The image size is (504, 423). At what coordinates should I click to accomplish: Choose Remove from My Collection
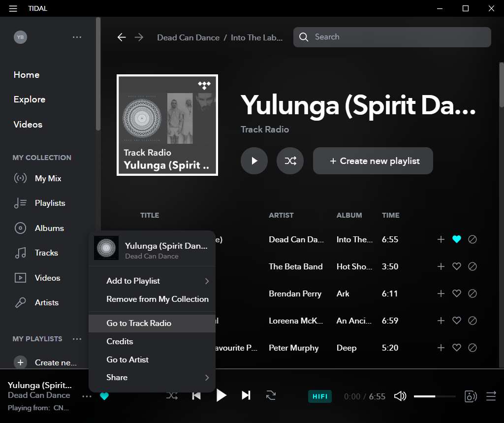(152, 299)
